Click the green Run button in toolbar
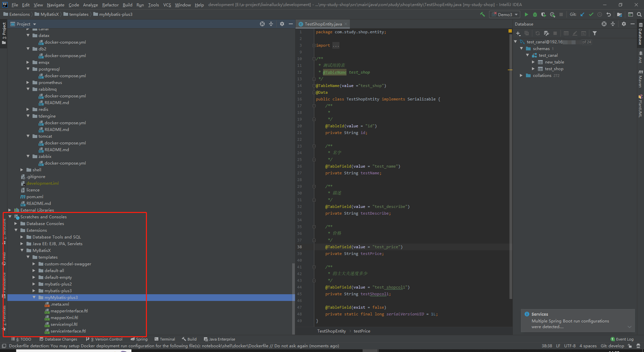 pyautogui.click(x=526, y=14)
